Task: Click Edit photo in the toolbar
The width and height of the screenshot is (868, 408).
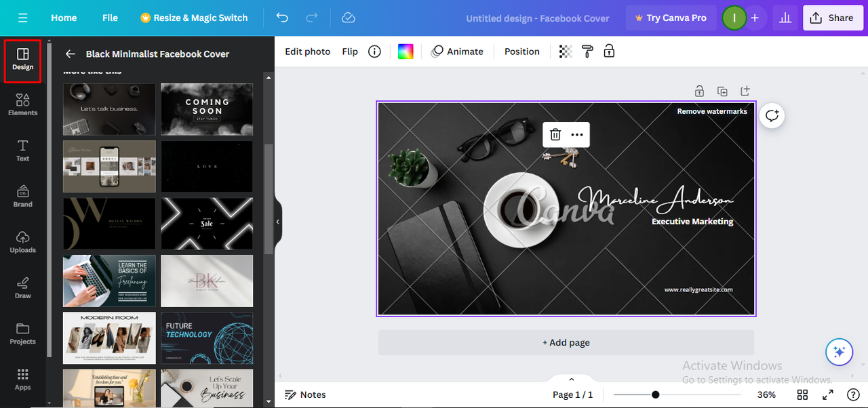Action: [307, 52]
